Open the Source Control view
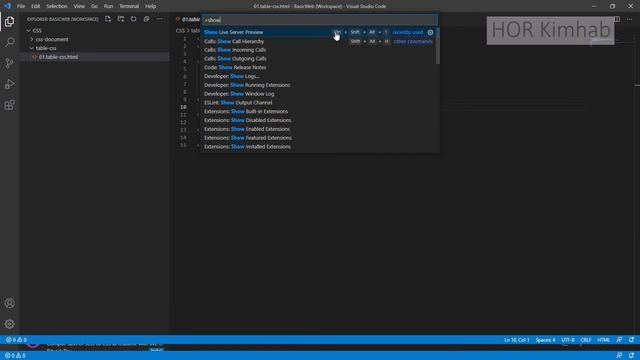The image size is (640, 360). tap(9, 63)
